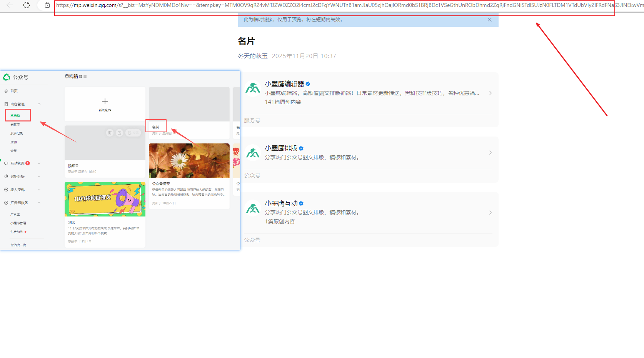Image resolution: width=644 pixels, height=358 pixels.
Task: Open site info via the lock icon
Action: [x=47, y=5]
